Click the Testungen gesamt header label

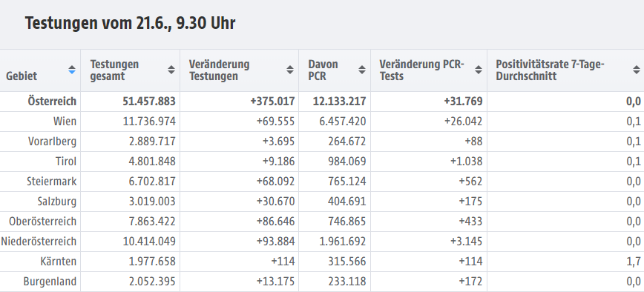click(x=114, y=70)
